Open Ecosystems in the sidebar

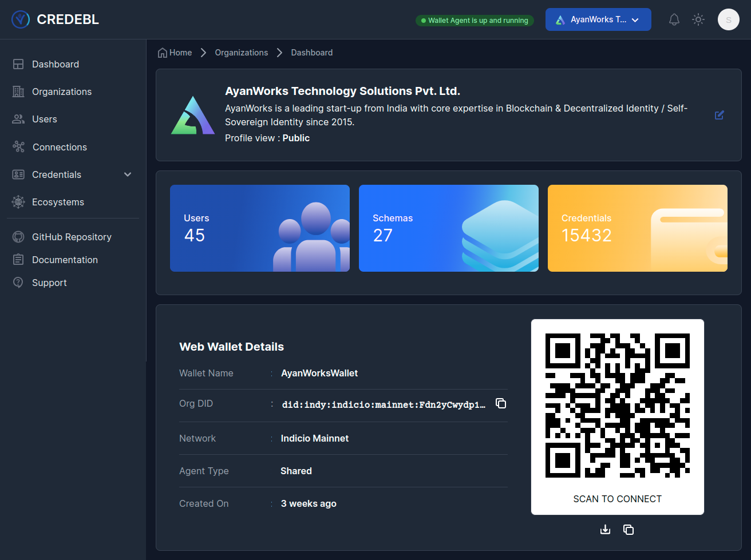tap(58, 202)
